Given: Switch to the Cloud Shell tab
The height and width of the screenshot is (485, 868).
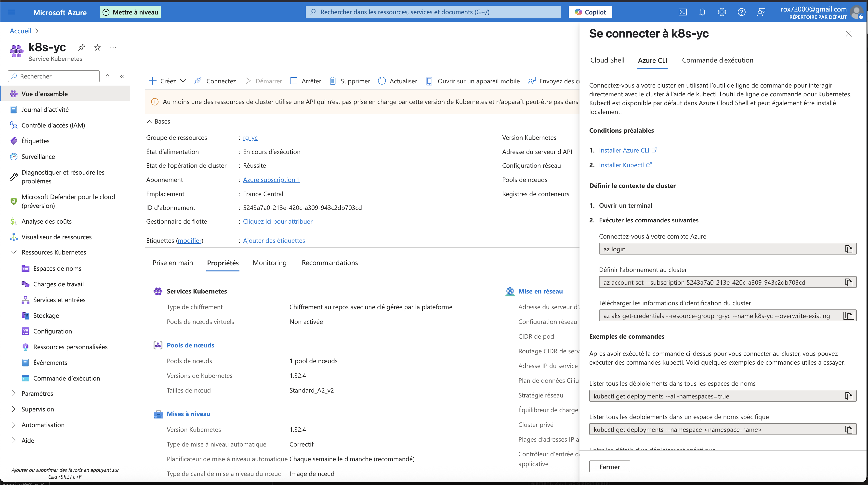Looking at the screenshot, I should (x=607, y=60).
